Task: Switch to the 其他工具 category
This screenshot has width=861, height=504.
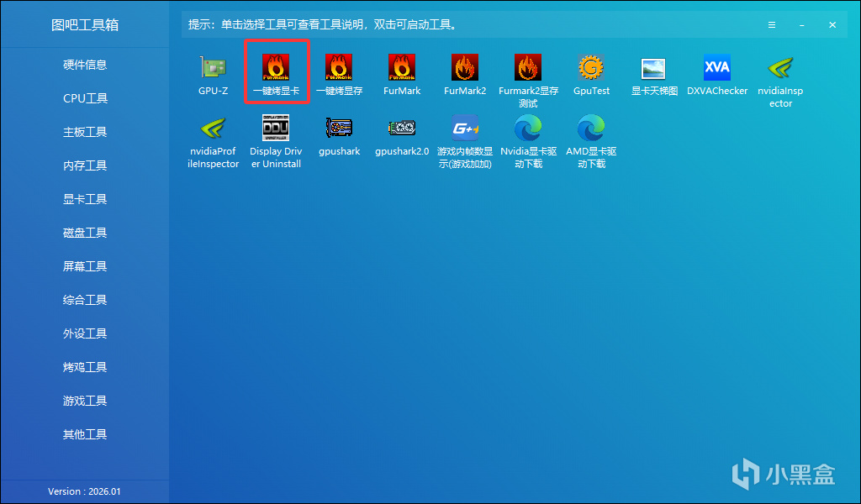Action: pyautogui.click(x=85, y=434)
